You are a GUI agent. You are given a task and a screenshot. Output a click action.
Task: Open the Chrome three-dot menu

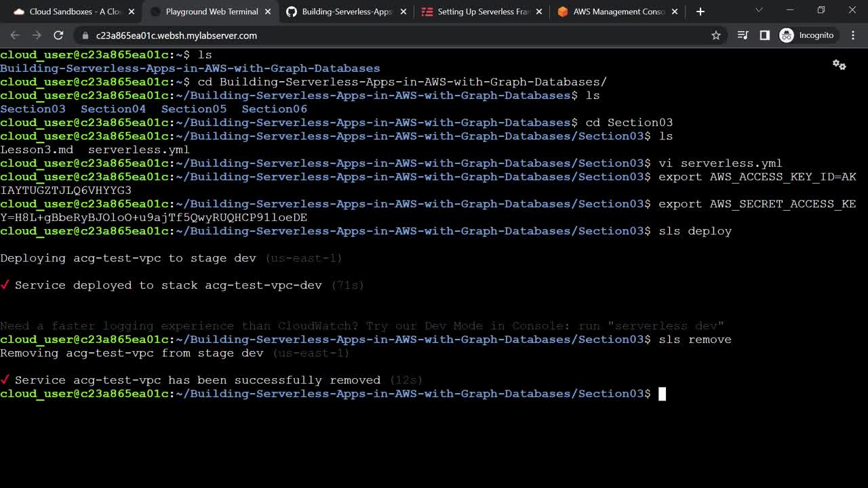[852, 35]
